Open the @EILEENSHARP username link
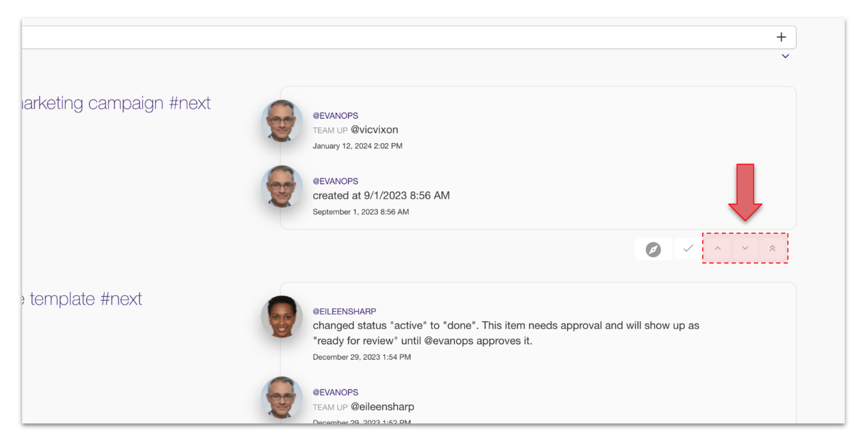This screenshot has width=868, height=445. (x=344, y=311)
